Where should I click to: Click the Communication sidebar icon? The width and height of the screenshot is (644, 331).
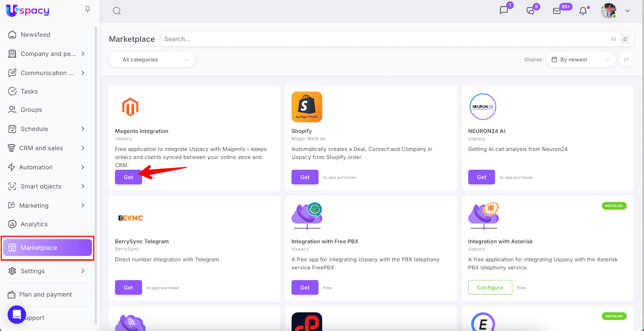pyautogui.click(x=12, y=73)
